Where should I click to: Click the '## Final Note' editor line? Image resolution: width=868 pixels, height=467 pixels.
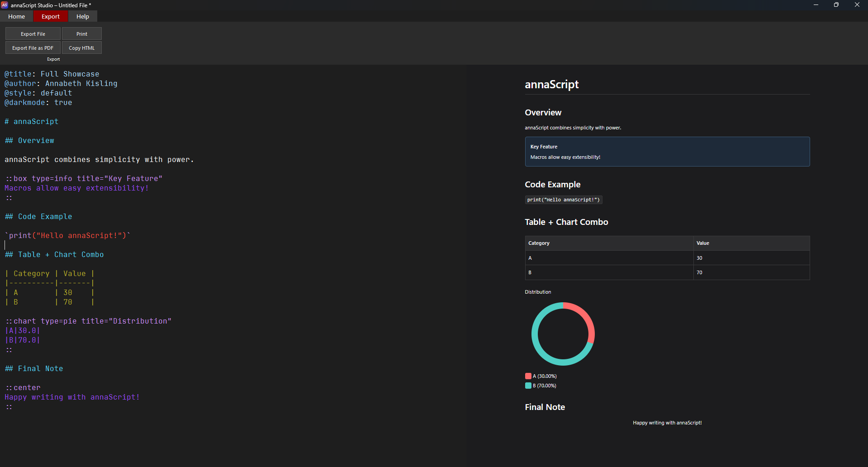click(x=33, y=369)
